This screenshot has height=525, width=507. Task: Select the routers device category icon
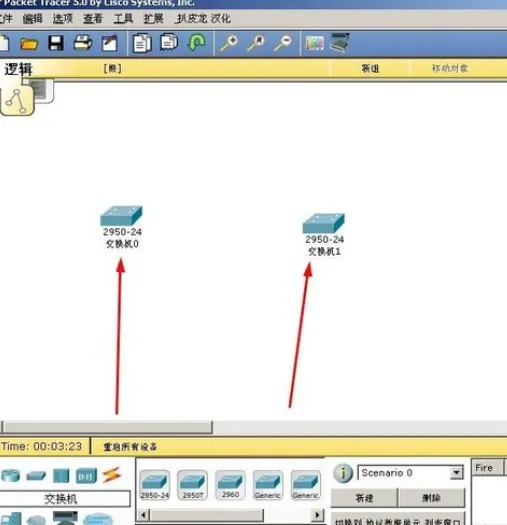point(11,475)
